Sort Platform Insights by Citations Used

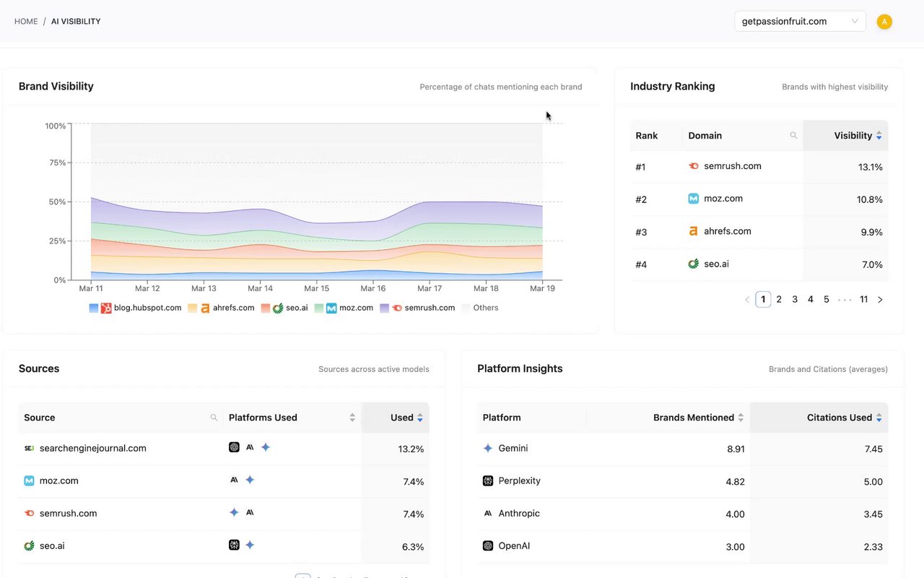(844, 418)
